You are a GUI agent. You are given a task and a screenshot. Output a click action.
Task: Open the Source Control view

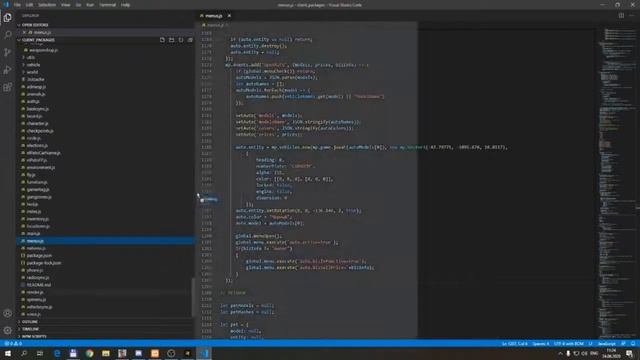coord(7,52)
